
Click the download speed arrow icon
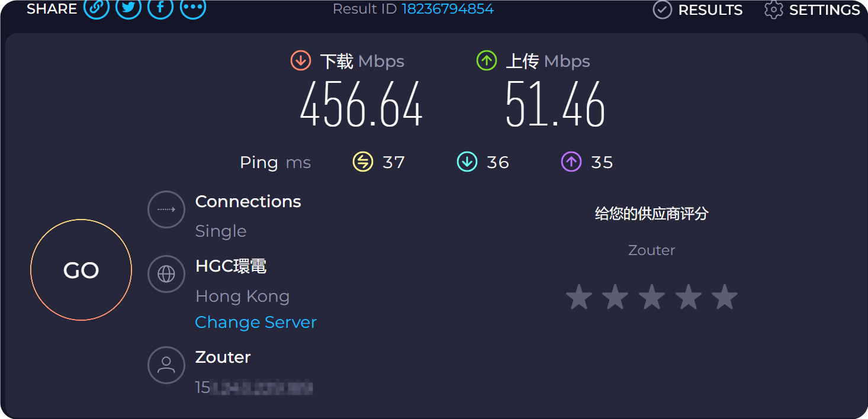pos(301,60)
